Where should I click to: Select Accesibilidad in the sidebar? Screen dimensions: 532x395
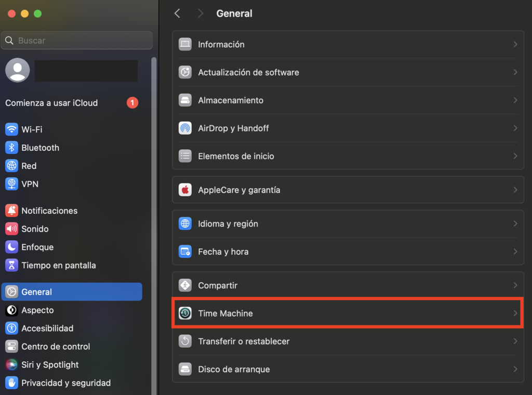click(47, 328)
